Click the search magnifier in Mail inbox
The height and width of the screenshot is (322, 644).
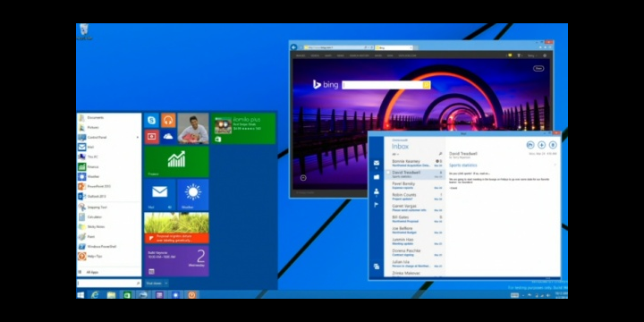[x=440, y=154]
